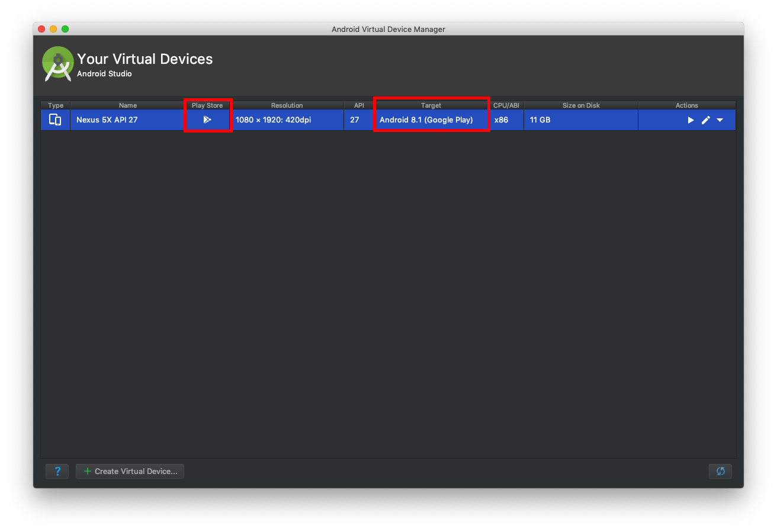Sort by the API column header
The width and height of the screenshot is (777, 532).
(x=359, y=105)
